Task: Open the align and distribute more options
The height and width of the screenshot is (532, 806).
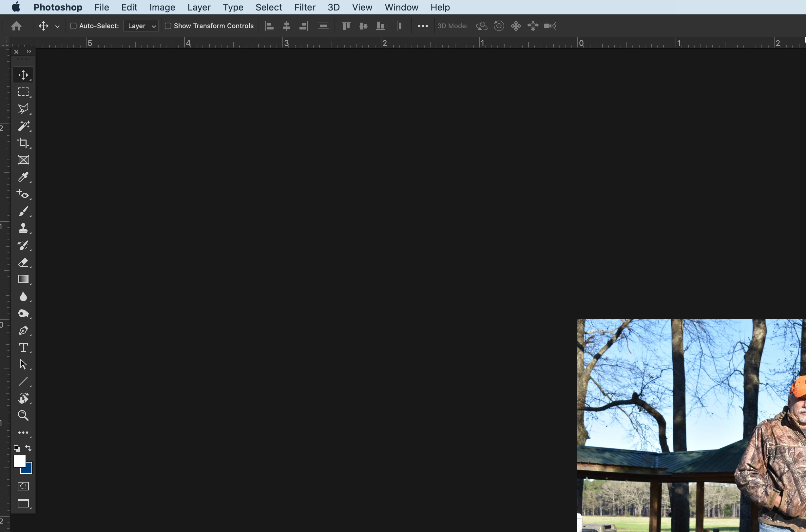Action: (x=423, y=26)
